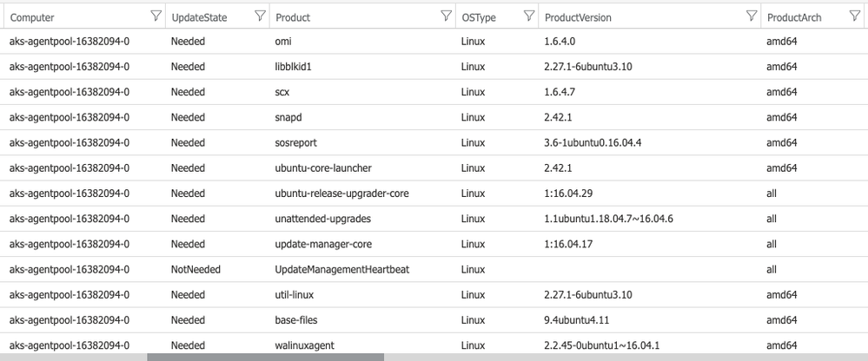Open the Product column filter icon
868x361 pixels.
446,16
